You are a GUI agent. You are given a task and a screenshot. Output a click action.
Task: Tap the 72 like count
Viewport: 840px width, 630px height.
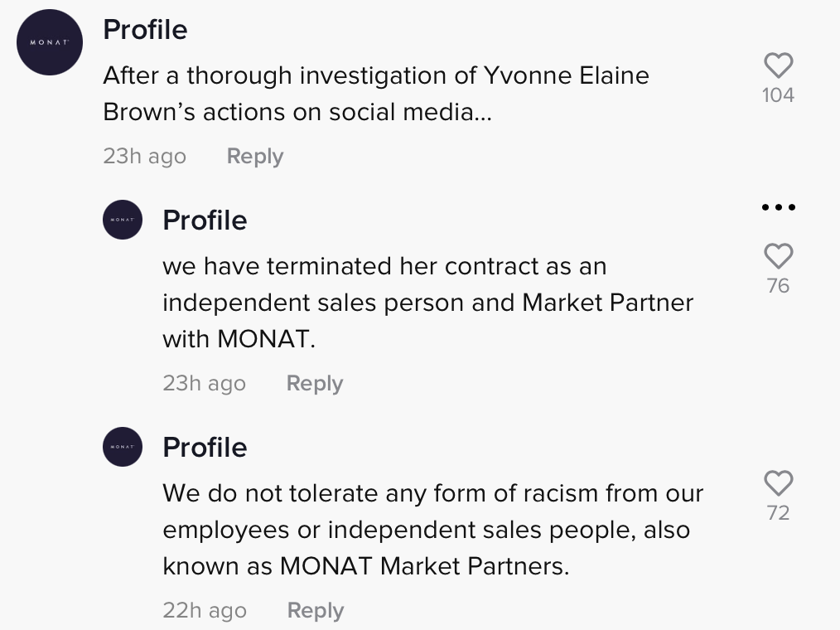click(778, 513)
